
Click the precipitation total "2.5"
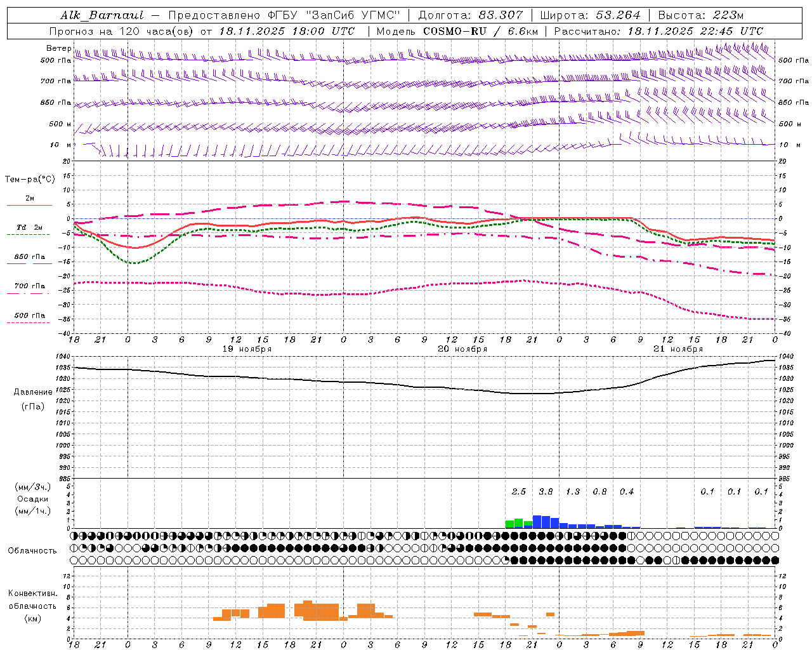(519, 492)
